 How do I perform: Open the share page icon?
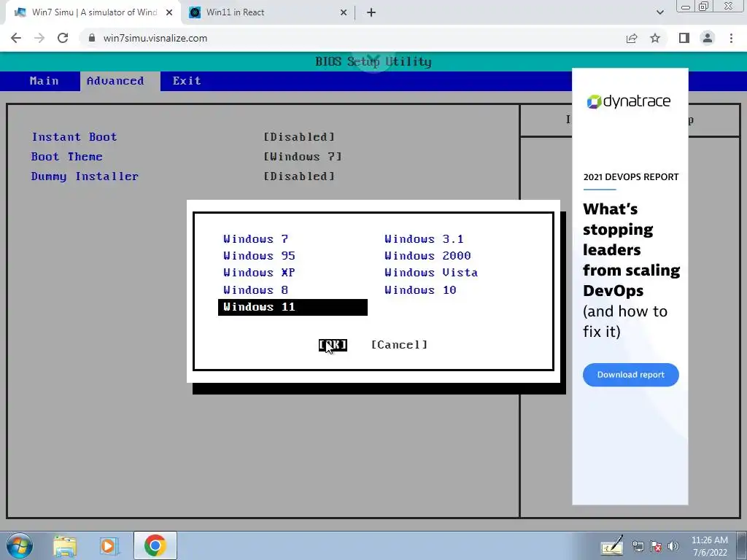click(632, 38)
